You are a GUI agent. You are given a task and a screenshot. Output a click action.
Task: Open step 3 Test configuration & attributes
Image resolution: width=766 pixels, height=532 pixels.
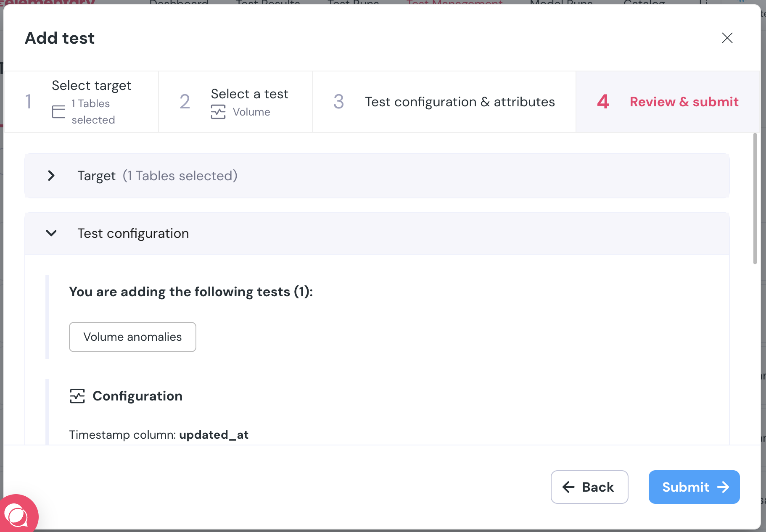pyautogui.click(x=444, y=102)
